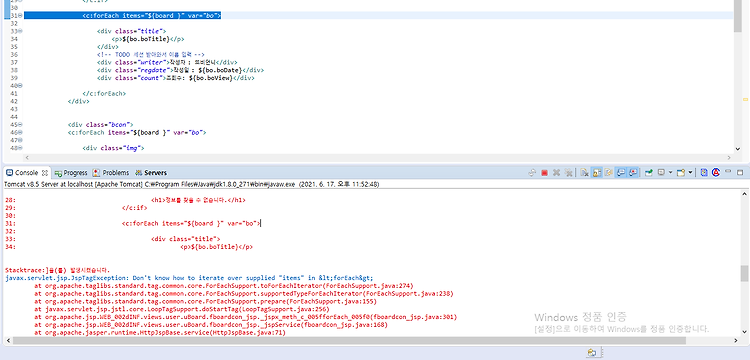Click the Tomcat v8.5 Server at localhost console title
The width and height of the screenshot is (750, 360).
[191, 184]
